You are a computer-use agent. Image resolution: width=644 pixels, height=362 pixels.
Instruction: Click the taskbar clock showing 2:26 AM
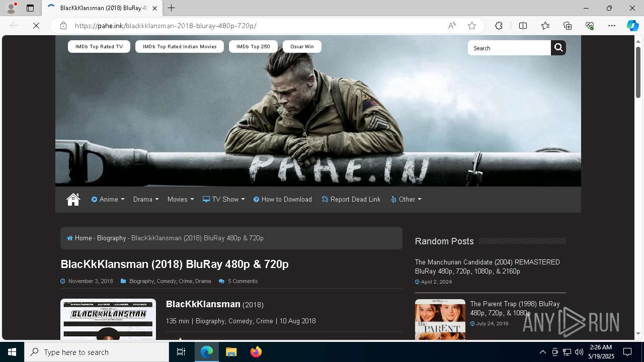[x=601, y=352]
